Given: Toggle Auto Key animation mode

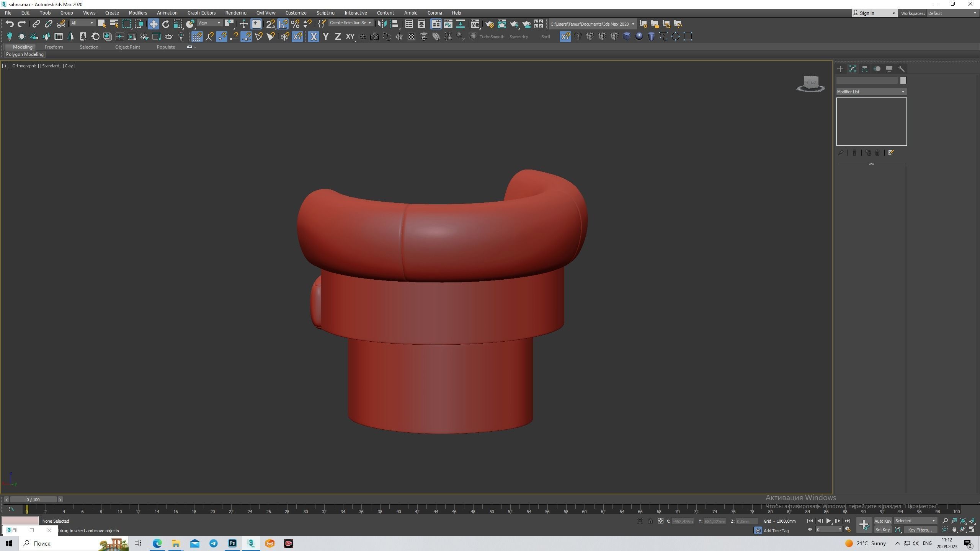Looking at the screenshot, I should (x=883, y=521).
